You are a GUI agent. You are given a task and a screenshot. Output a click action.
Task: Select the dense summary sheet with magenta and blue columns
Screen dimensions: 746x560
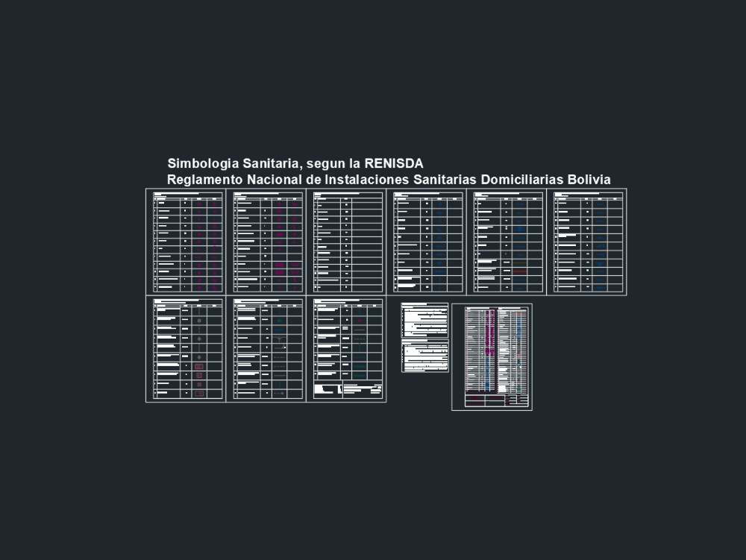pyautogui.click(x=492, y=357)
